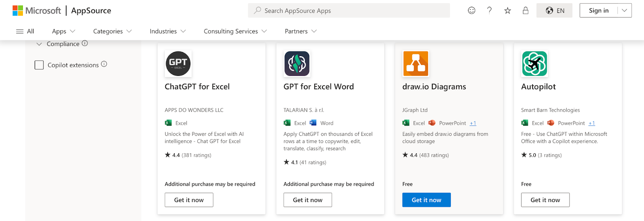Viewport: 644px width, 221px height.
Task: Enable the Copilot extensions checkbox
Action: coord(39,65)
